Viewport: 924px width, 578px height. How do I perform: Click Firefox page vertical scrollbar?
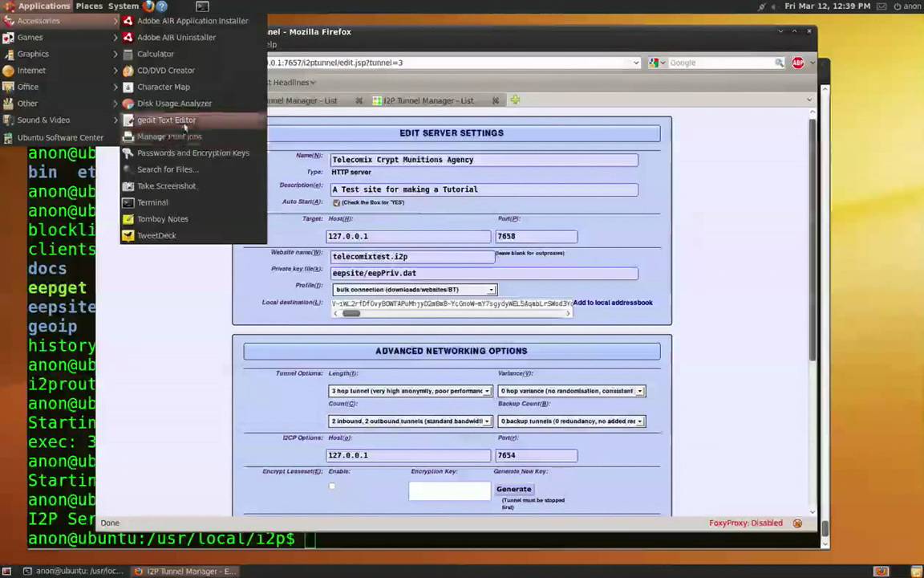tap(813, 240)
